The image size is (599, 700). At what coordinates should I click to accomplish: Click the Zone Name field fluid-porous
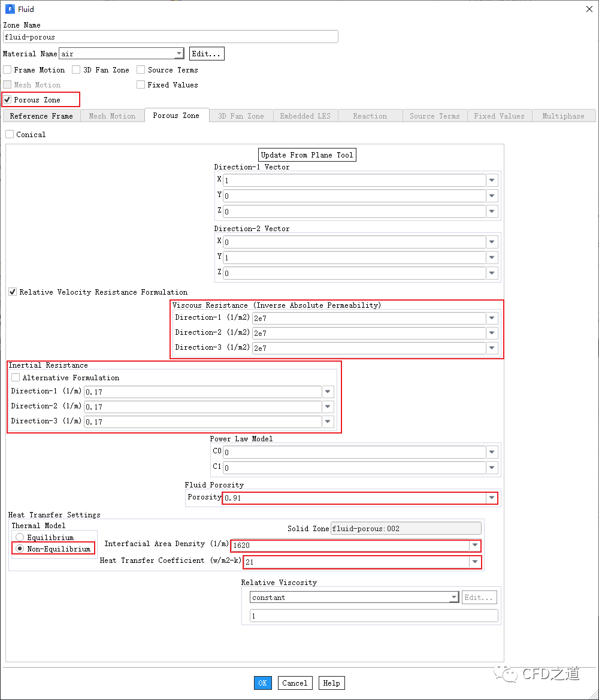click(171, 37)
